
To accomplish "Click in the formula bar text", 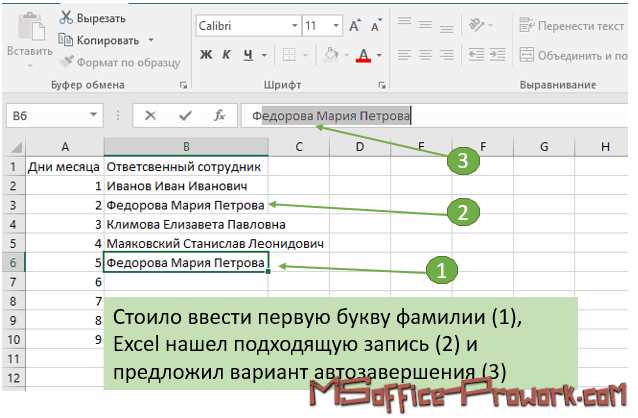I will (x=330, y=116).
